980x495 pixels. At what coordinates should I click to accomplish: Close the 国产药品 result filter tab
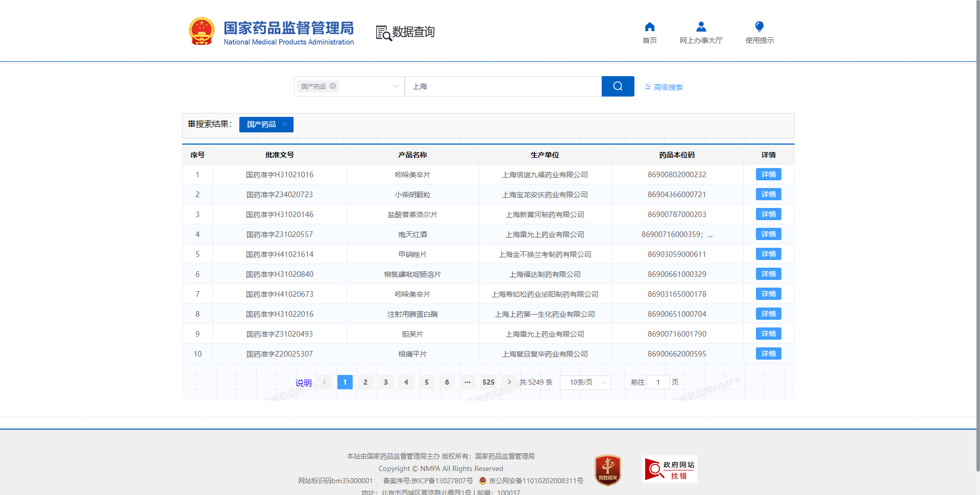(x=284, y=124)
